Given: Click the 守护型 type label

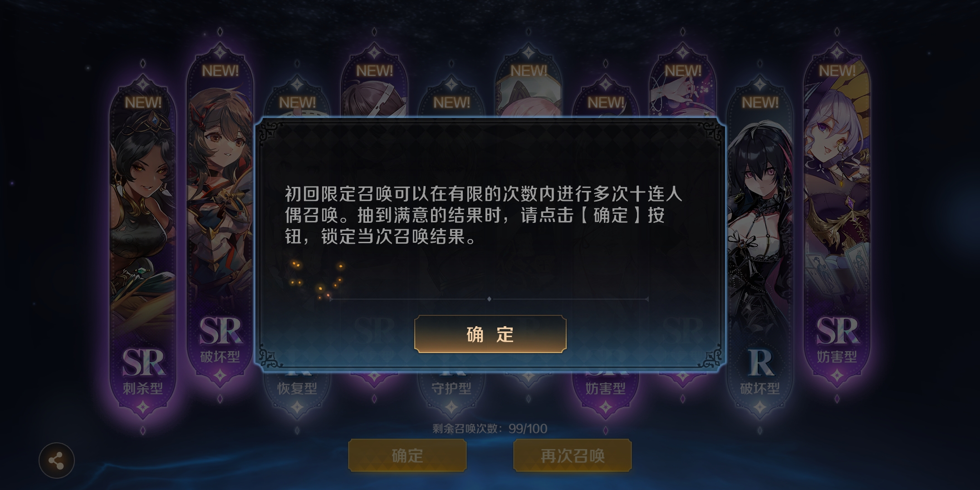Looking at the screenshot, I should coord(451,388).
